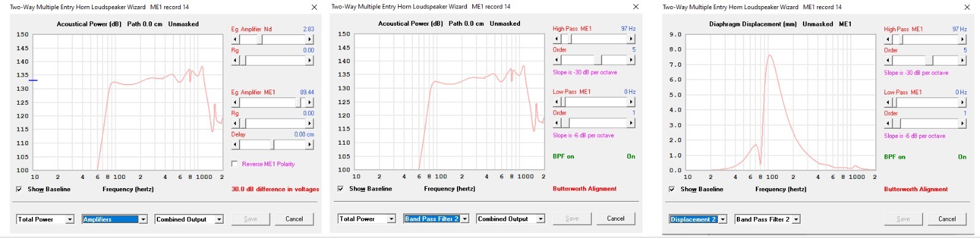Toggle BPF On in Acoustical Power filter window
The width and height of the screenshot is (980, 239).
point(631,156)
